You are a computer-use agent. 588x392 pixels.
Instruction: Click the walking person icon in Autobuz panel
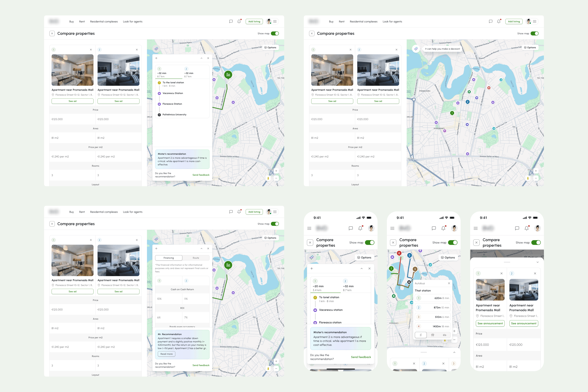point(421,335)
